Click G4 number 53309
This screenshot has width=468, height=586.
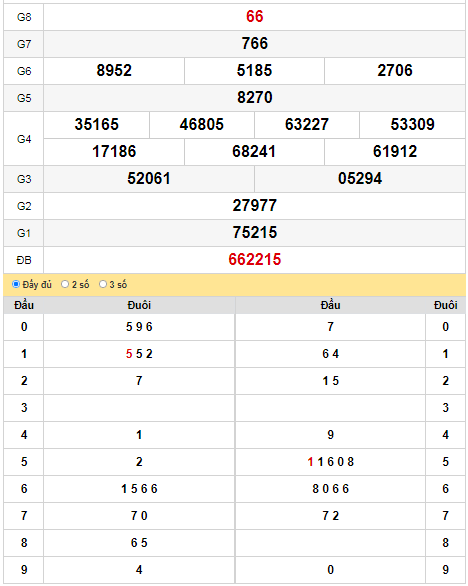(412, 124)
